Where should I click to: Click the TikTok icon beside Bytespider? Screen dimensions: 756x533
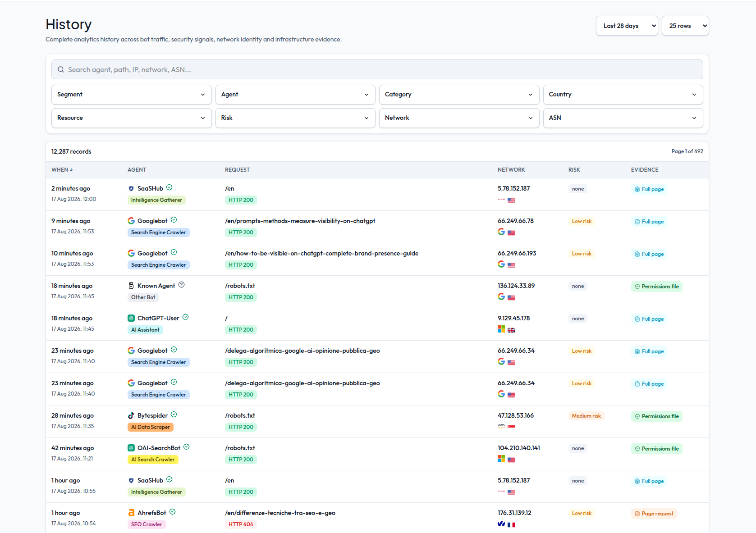pyautogui.click(x=131, y=415)
